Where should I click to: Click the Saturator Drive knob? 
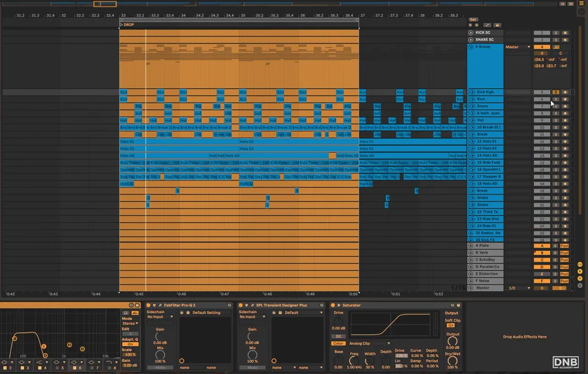coord(338,322)
